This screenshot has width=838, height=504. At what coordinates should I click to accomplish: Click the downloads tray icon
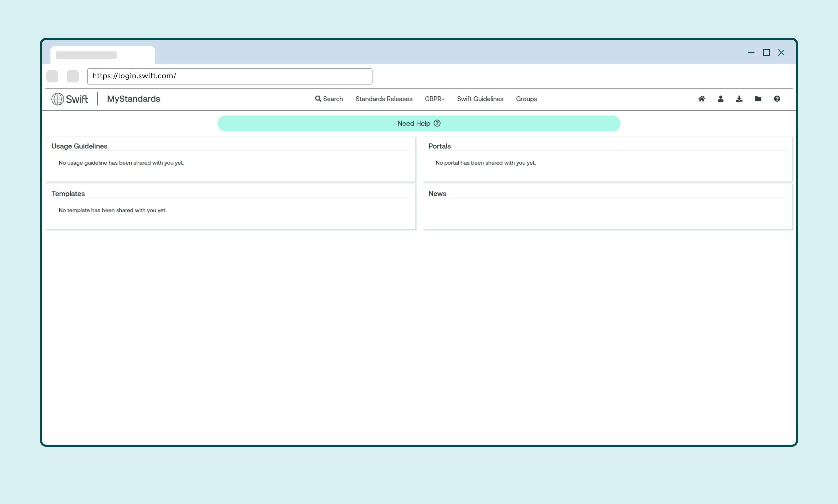739,99
